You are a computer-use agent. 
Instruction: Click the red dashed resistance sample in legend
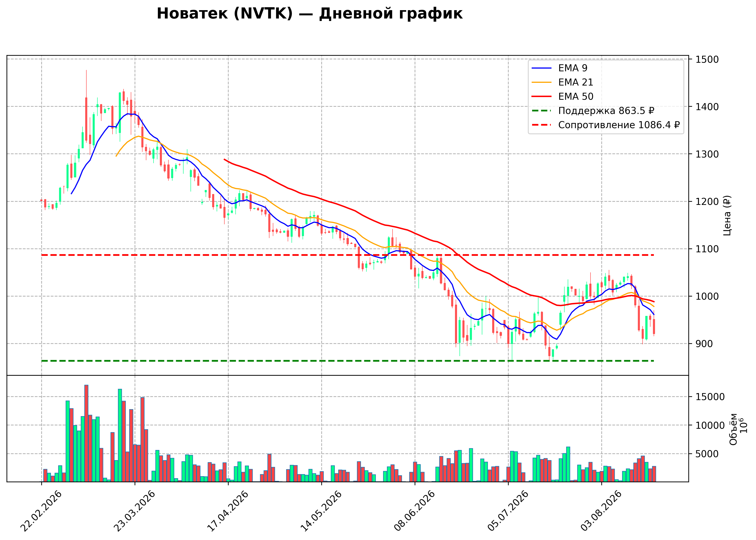(542, 125)
